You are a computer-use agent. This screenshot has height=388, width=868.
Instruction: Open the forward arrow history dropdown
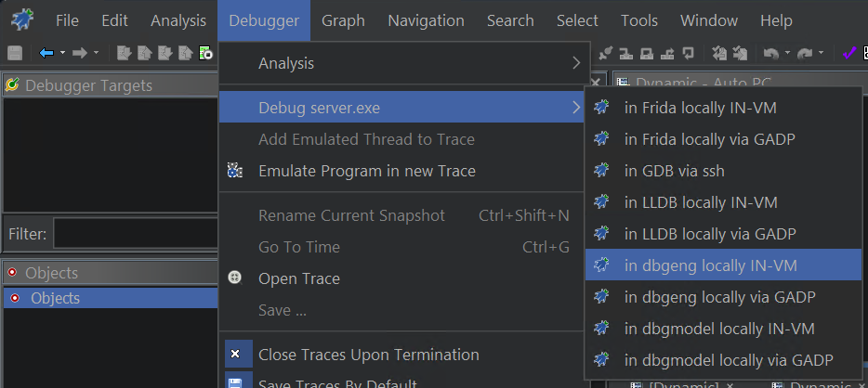tap(96, 53)
